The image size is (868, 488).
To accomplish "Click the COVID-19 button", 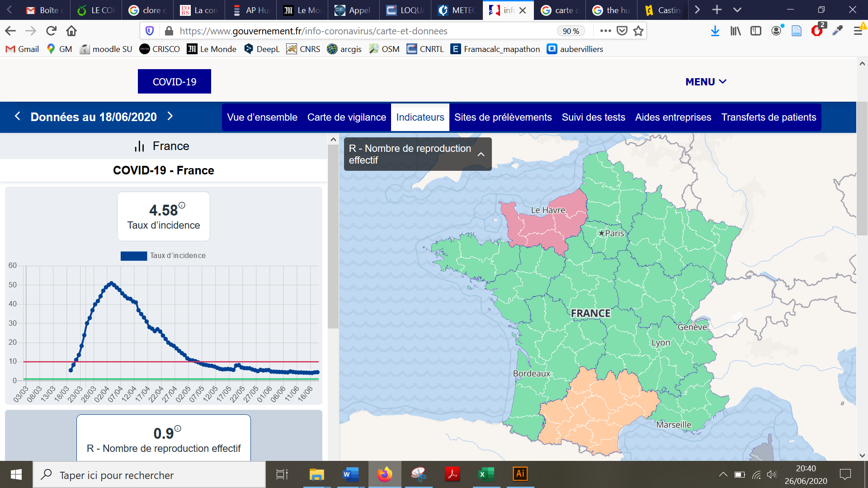I will pyautogui.click(x=175, y=82).
